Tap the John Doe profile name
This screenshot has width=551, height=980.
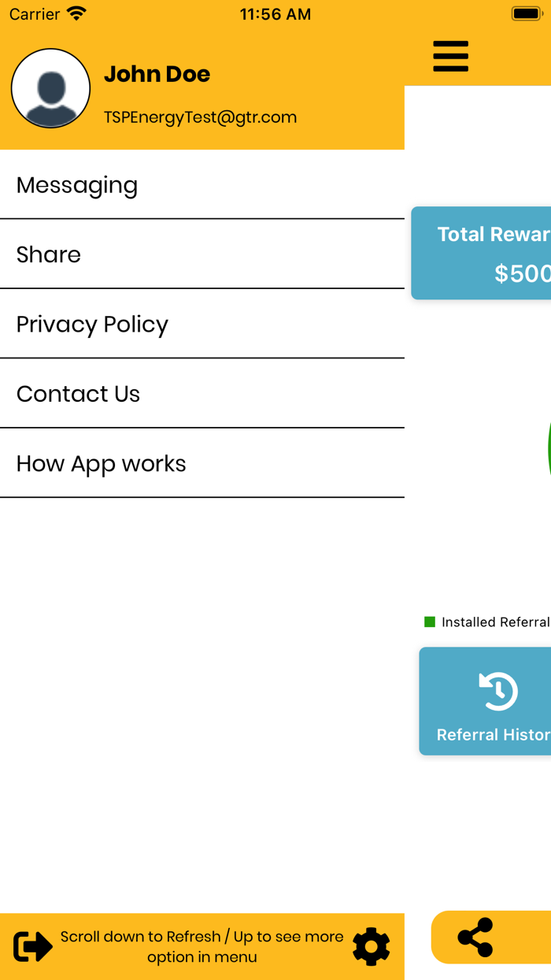(x=157, y=74)
